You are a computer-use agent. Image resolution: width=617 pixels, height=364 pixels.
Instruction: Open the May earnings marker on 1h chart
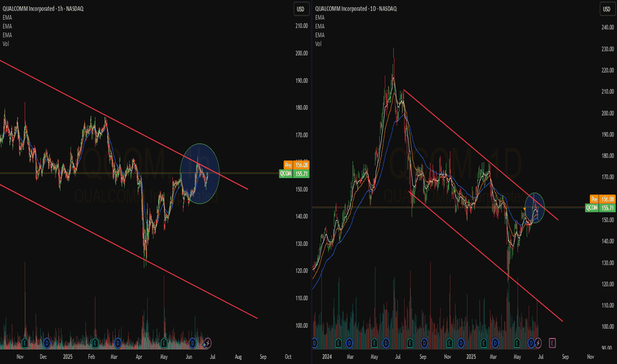click(x=164, y=343)
